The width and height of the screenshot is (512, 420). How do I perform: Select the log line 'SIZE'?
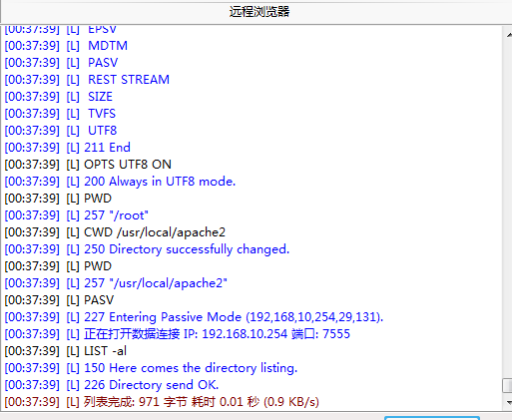[59, 97]
